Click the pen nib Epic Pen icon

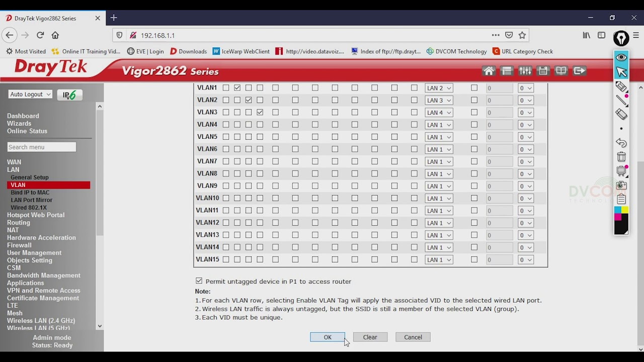[621, 38]
